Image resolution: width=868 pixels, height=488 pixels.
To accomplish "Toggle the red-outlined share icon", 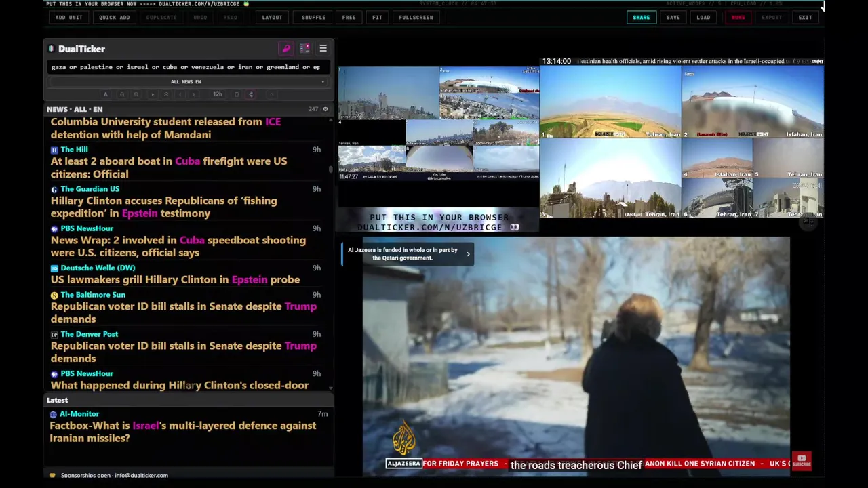I will click(x=251, y=94).
